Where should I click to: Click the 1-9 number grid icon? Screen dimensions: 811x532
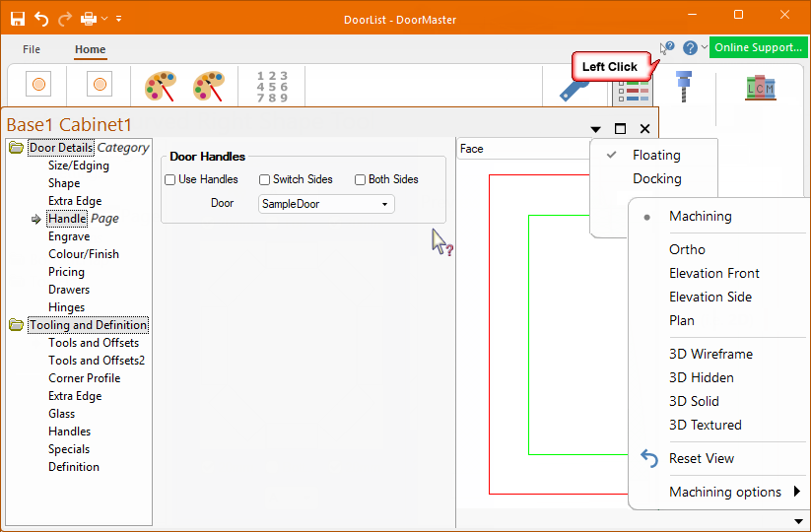coord(272,87)
